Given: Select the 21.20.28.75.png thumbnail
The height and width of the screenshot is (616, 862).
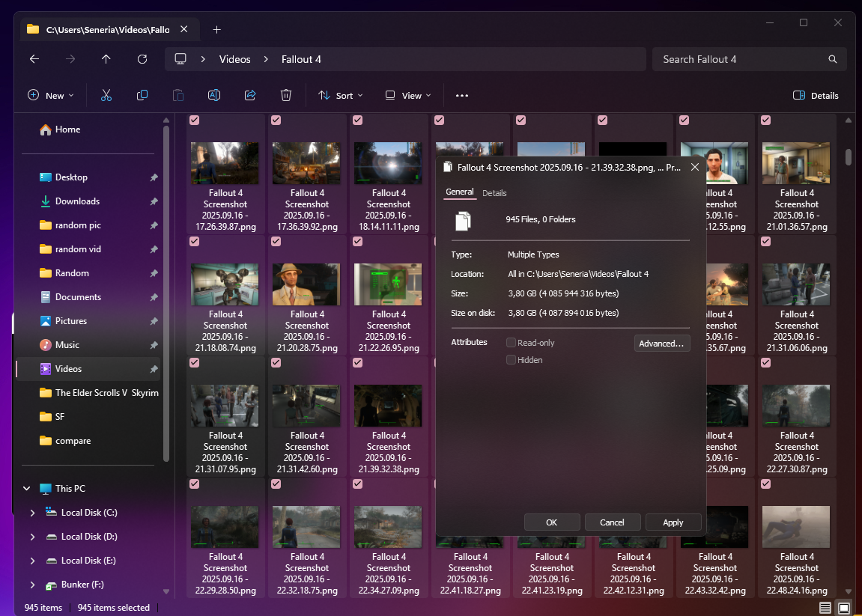Looking at the screenshot, I should tap(306, 284).
